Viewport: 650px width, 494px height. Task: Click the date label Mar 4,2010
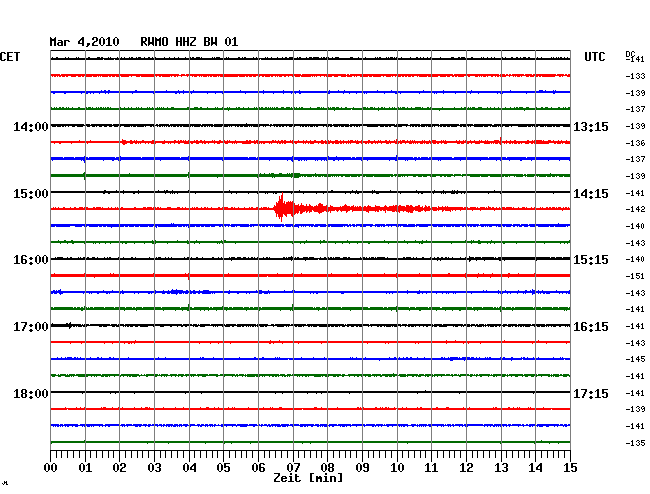click(x=84, y=42)
